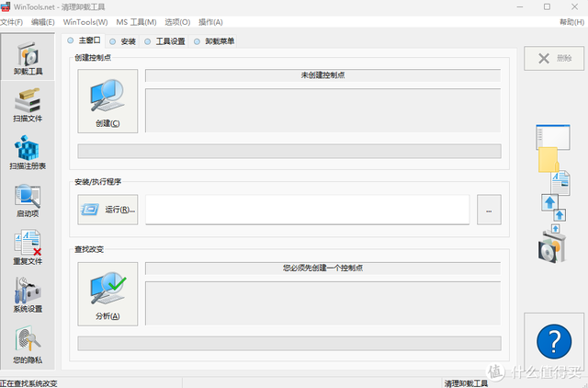Click the program path input field

click(308, 210)
